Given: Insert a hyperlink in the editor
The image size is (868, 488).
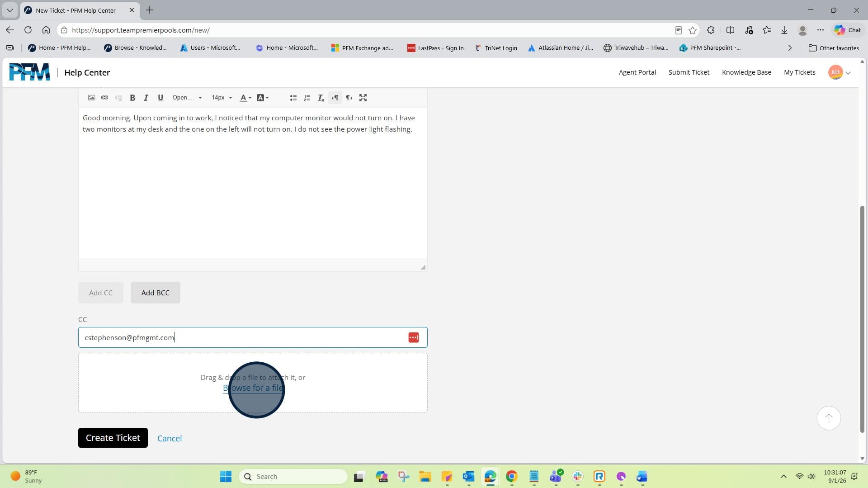Looking at the screenshot, I should (104, 98).
